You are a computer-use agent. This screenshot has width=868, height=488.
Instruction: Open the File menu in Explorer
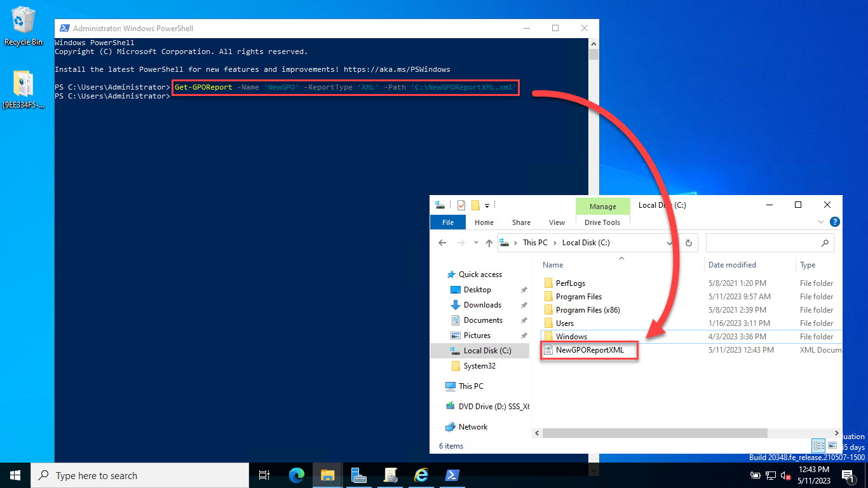(447, 222)
